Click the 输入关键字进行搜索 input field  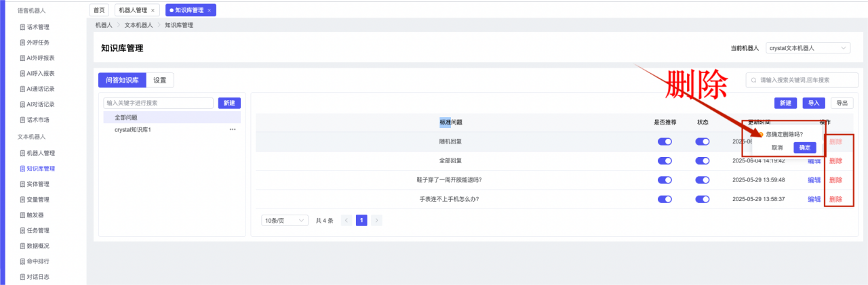(158, 103)
